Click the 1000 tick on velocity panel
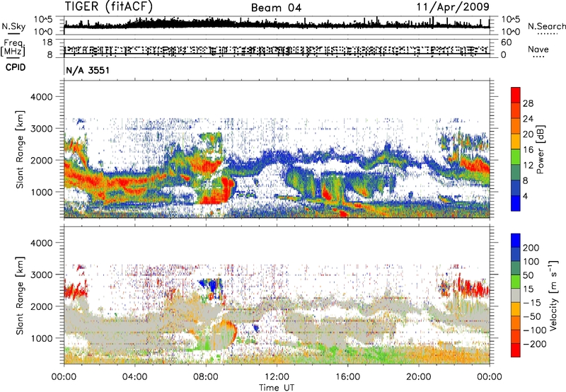The image size is (566, 392). tap(41, 338)
